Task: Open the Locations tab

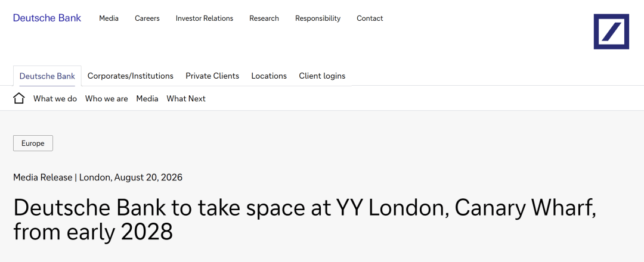Action: click(x=269, y=76)
